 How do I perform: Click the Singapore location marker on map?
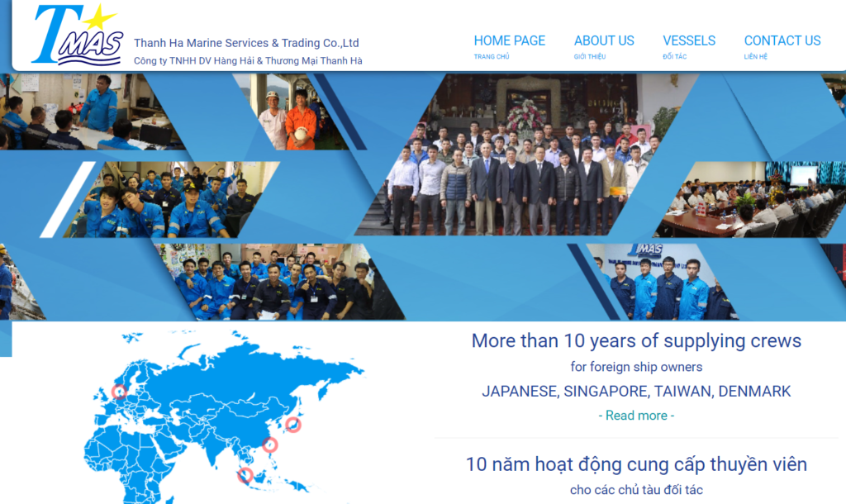245,475
